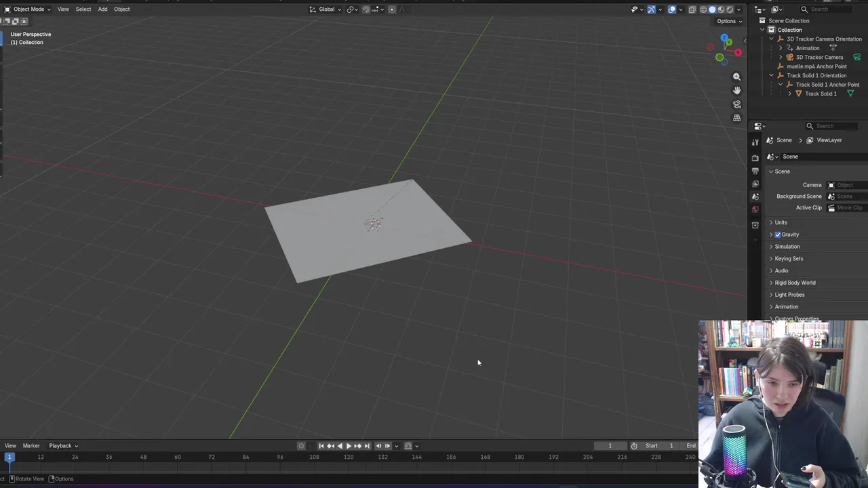Click the Camera object field
The width and height of the screenshot is (868, 488).
tap(847, 185)
